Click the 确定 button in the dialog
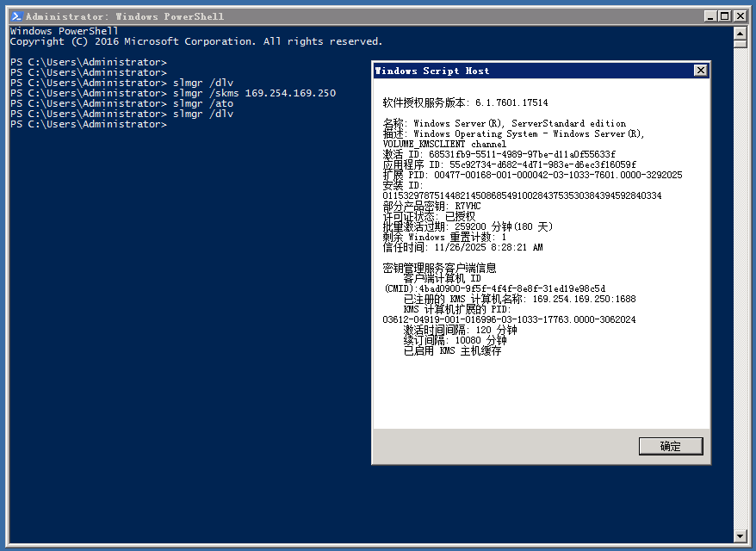This screenshot has height=551, width=756. tap(671, 446)
